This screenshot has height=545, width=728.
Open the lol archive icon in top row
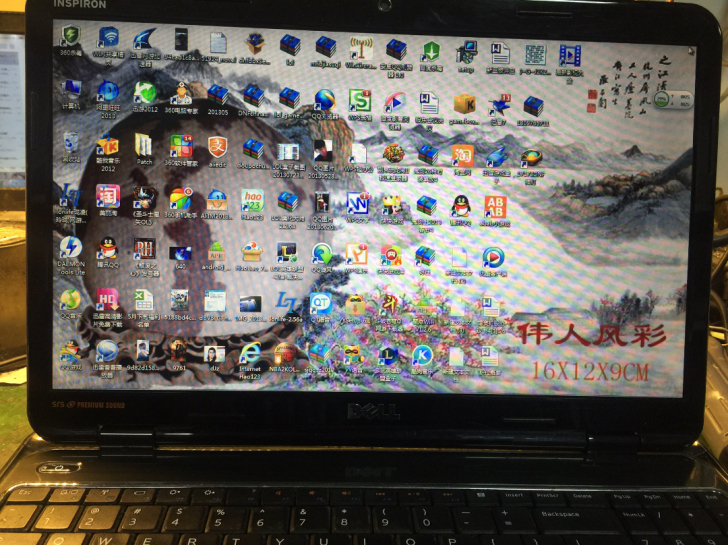290,46
